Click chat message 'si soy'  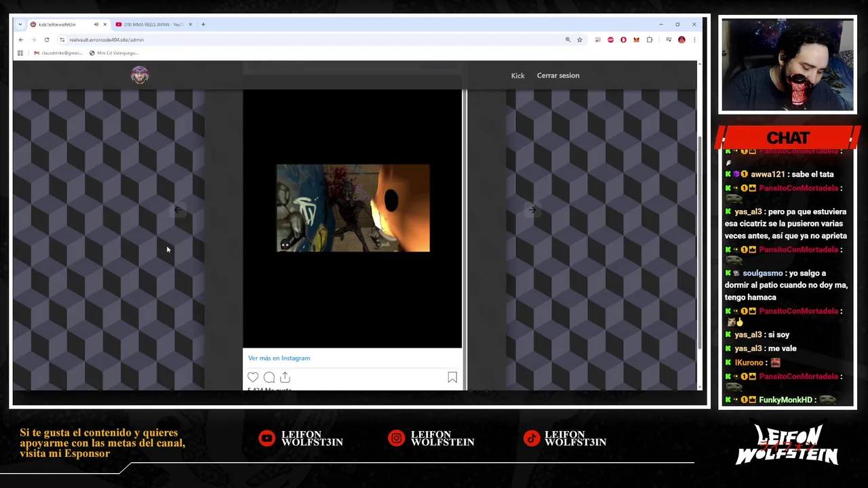tap(778, 335)
